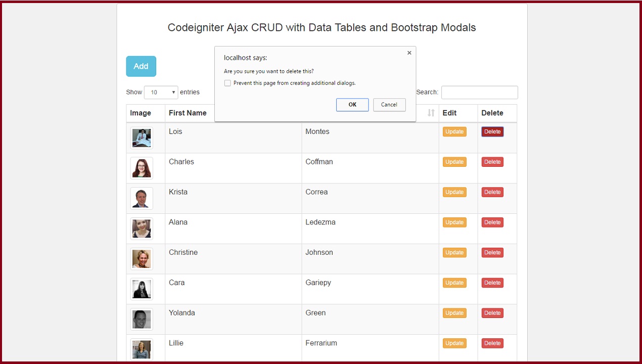The image size is (642, 364).
Task: Open Krista's profile thumbnail image
Action: point(142,199)
